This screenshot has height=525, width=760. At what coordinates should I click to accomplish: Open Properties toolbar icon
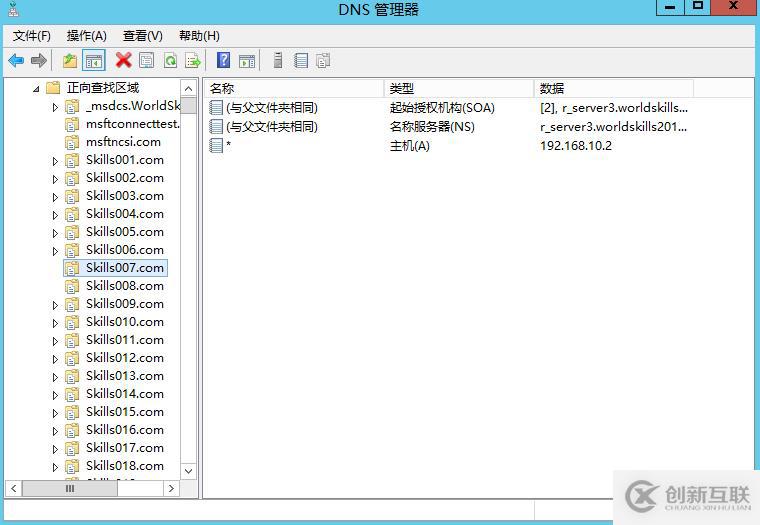pyautogui.click(x=146, y=61)
